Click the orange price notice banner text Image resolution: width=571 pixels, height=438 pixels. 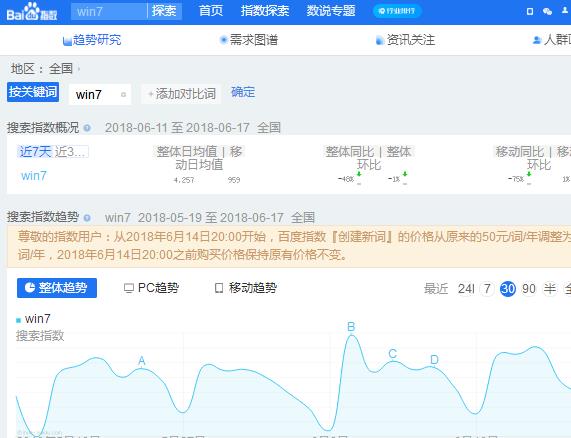point(294,246)
